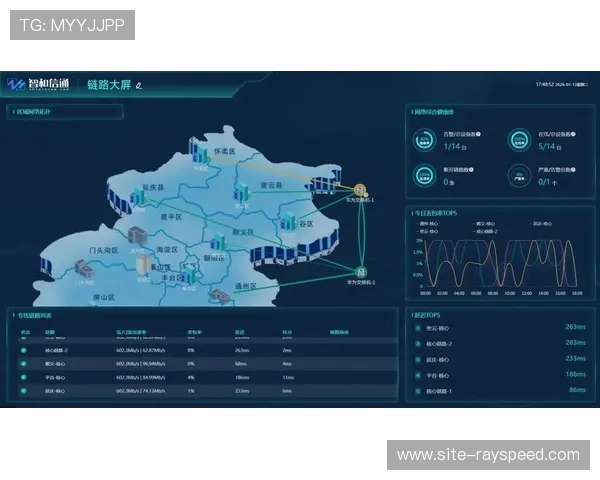This screenshot has width=600, height=480.
Task: Click the 华为交换机-2 switch node
Action: coord(361,272)
